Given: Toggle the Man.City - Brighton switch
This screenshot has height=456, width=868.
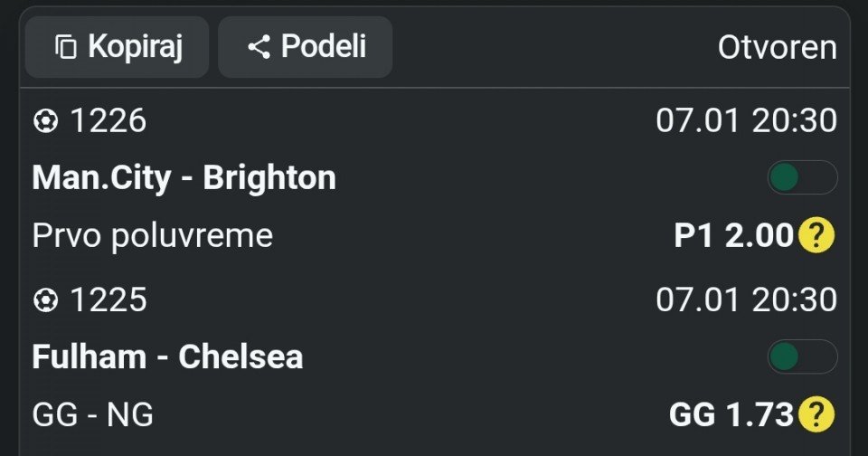Looking at the screenshot, I should pyautogui.click(x=802, y=177).
